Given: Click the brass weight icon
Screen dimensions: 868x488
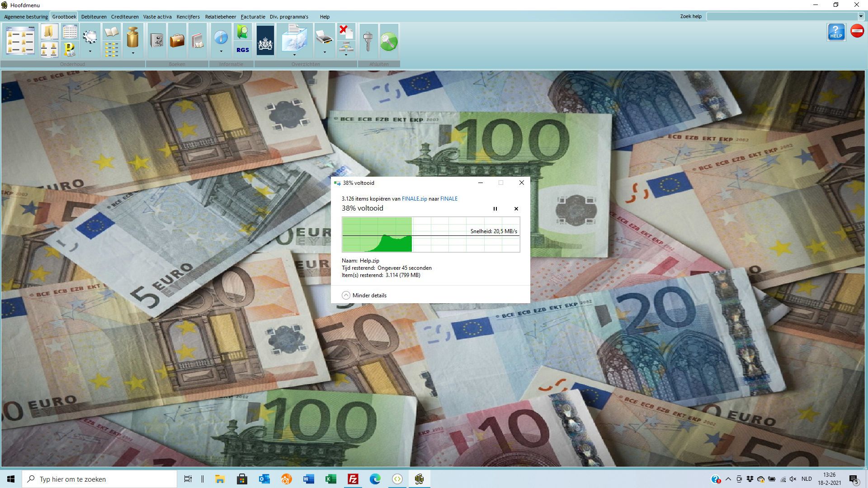Looking at the screenshot, I should point(132,37).
